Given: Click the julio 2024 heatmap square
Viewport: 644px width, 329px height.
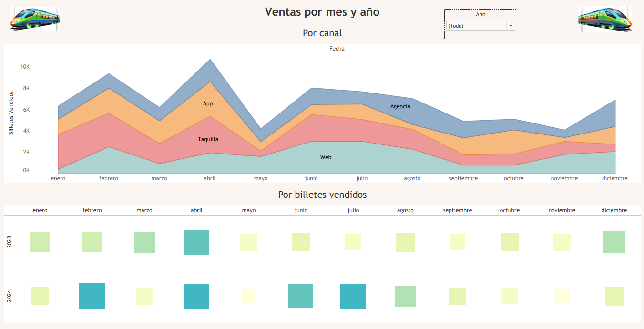Looking at the screenshot, I should tap(353, 296).
